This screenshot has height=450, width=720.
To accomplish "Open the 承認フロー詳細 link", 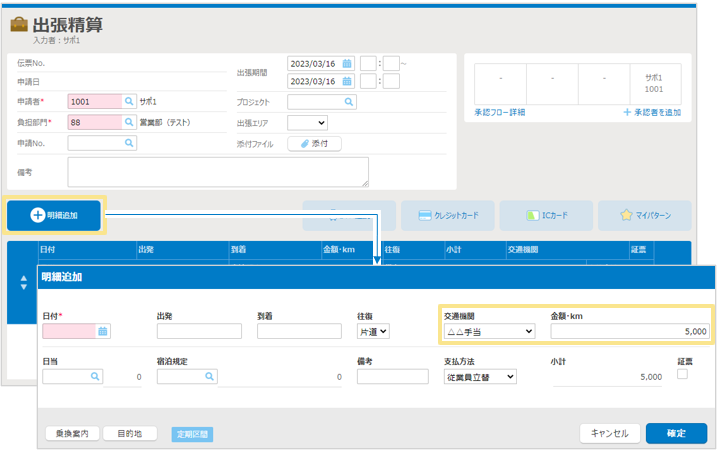I will 500,112.
